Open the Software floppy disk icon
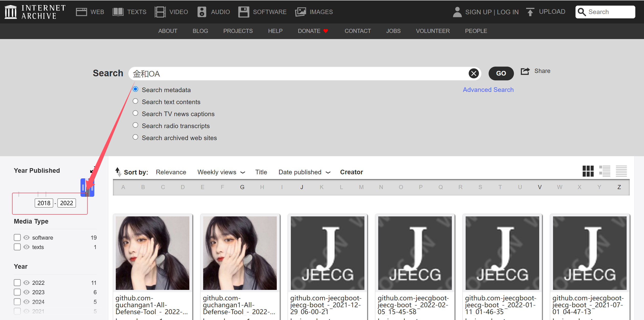644x320 pixels. point(244,12)
